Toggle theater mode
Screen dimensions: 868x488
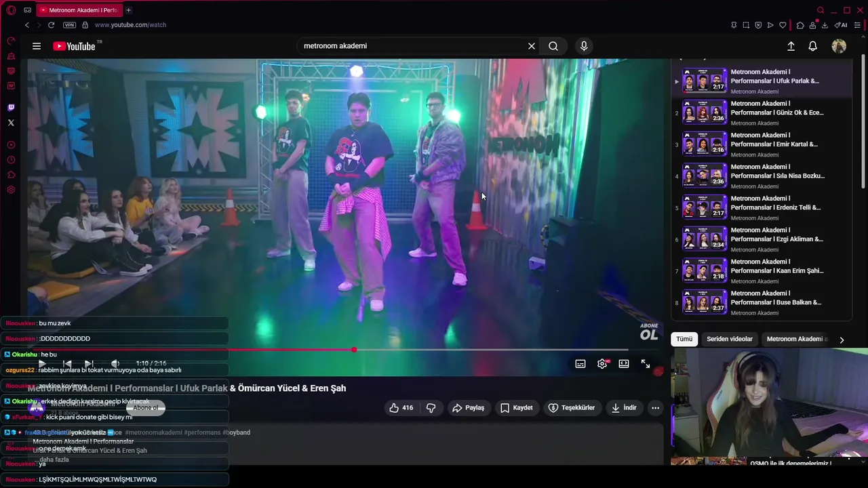(x=624, y=364)
